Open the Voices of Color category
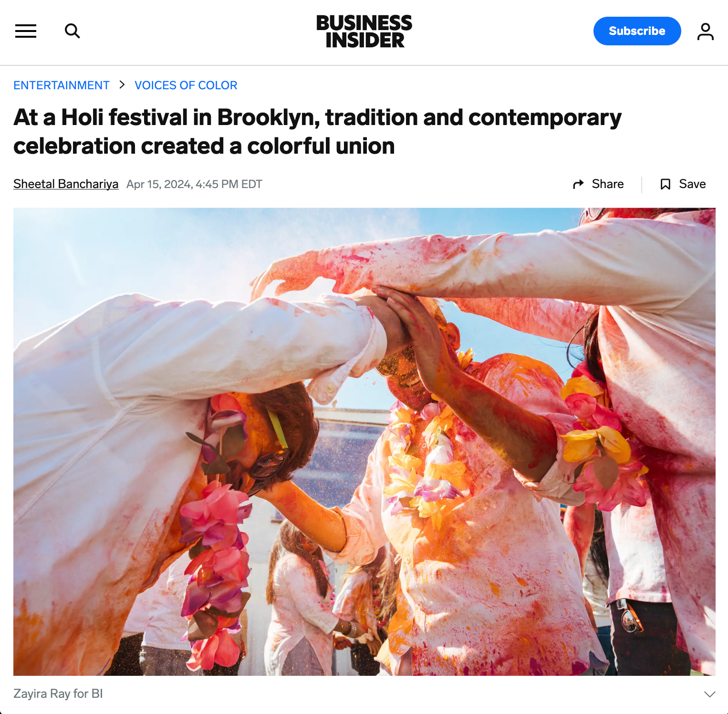 tap(186, 85)
